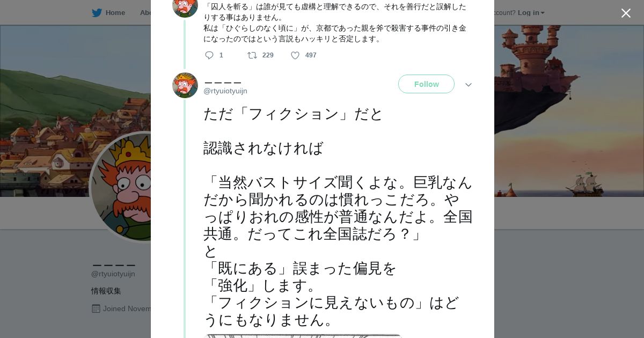
Task: Like the tweet with 497 likes
Action: (x=295, y=55)
